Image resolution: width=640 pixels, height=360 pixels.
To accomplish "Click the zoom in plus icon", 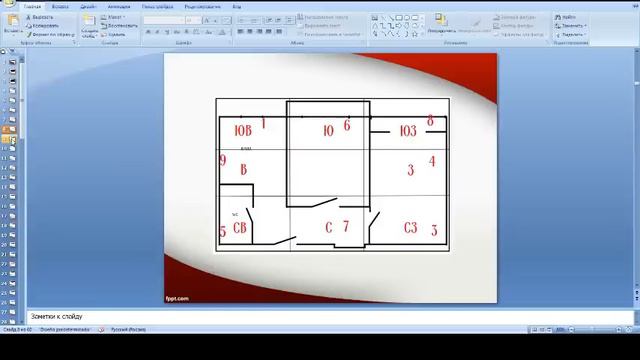I will 619,329.
